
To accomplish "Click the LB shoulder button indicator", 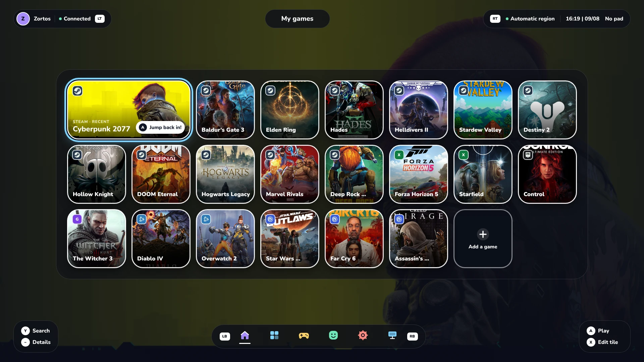I will pyautogui.click(x=225, y=336).
